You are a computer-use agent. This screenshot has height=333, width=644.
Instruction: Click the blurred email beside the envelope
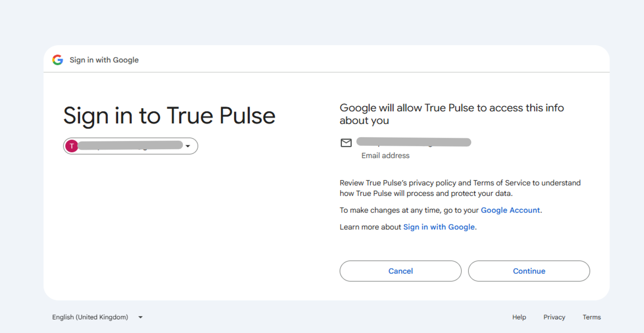coord(413,142)
